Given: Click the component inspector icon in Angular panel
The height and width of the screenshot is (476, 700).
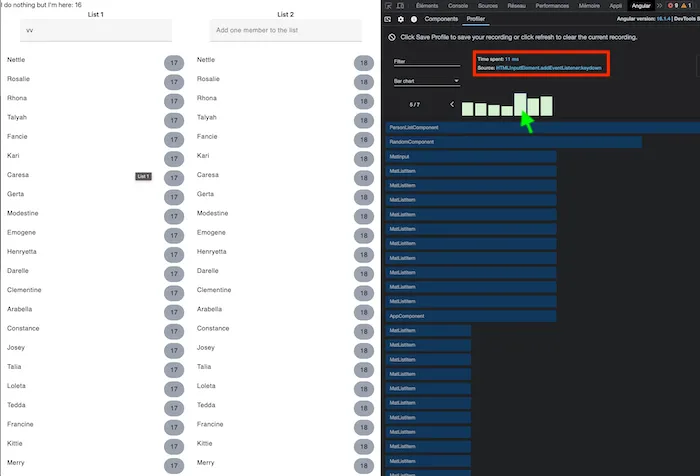Looking at the screenshot, I should [x=389, y=19].
